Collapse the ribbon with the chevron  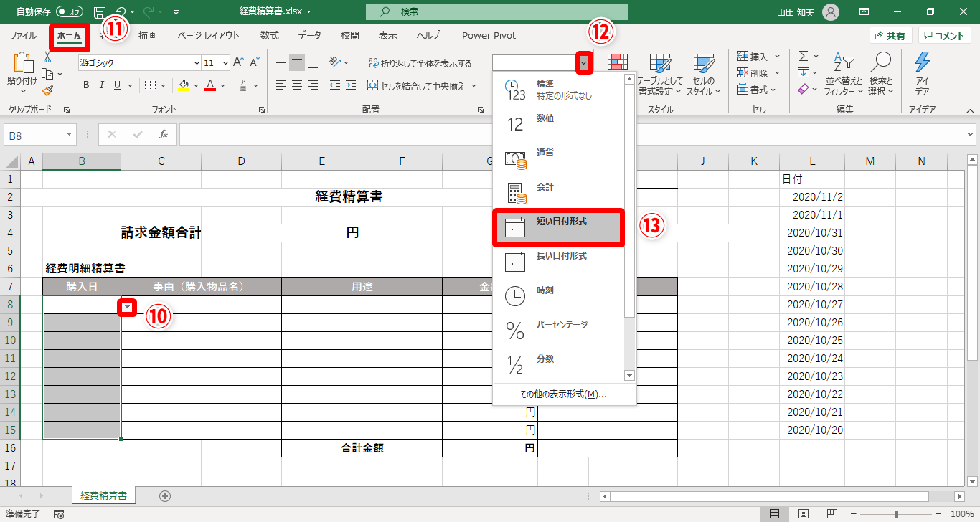tap(970, 110)
